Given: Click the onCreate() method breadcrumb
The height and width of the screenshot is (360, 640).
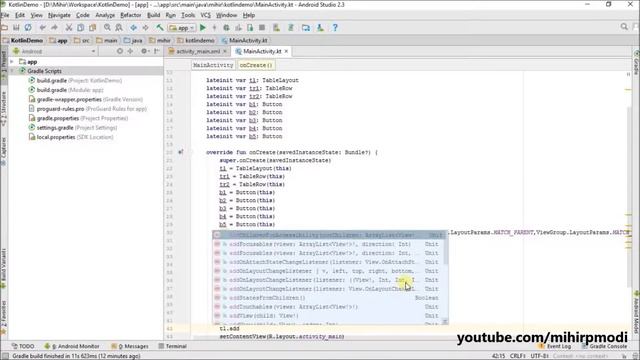Looking at the screenshot, I should tap(256, 65).
